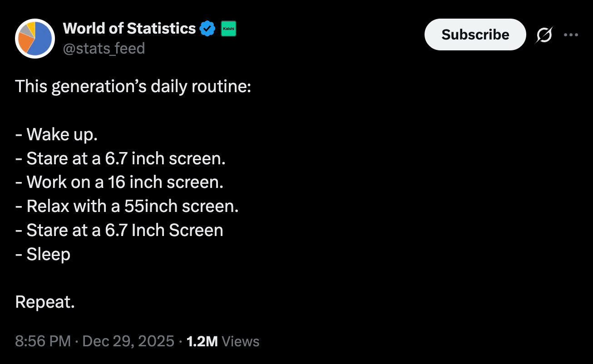Viewport: 593px width, 364px height.
Task: Click the "This generation's daily routine:" line
Action: pos(133,86)
